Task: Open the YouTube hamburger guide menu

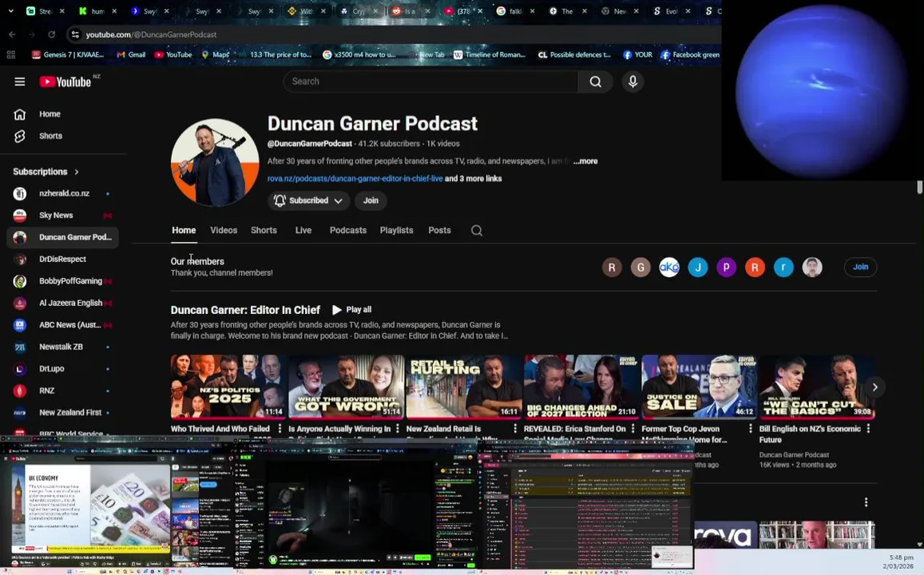Action: coord(19,82)
